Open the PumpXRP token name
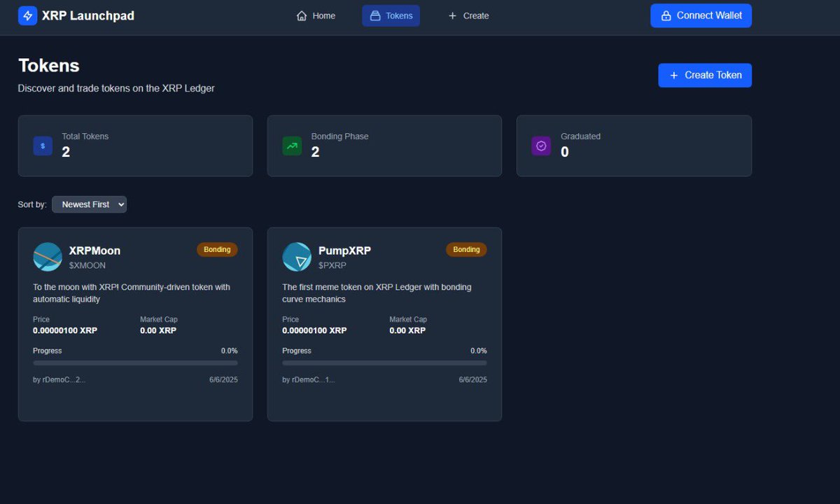Screen dimensions: 840x504 pos(344,251)
